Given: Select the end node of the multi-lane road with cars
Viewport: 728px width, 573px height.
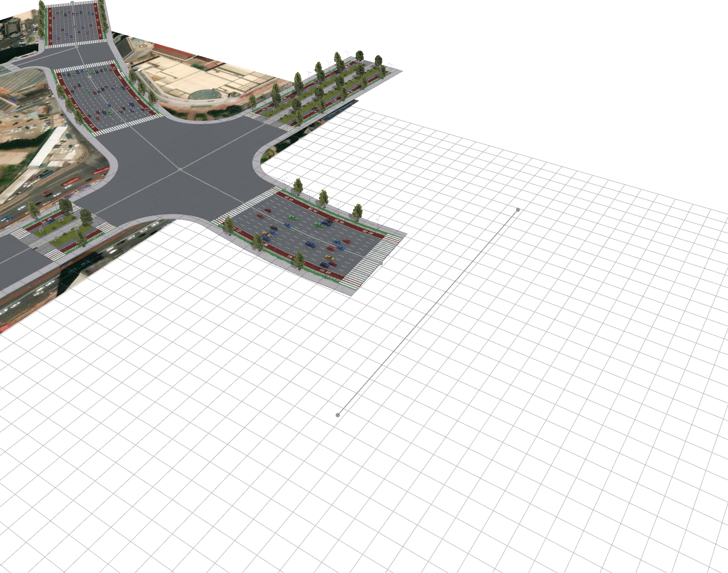Looking at the screenshot, I should [381, 263].
